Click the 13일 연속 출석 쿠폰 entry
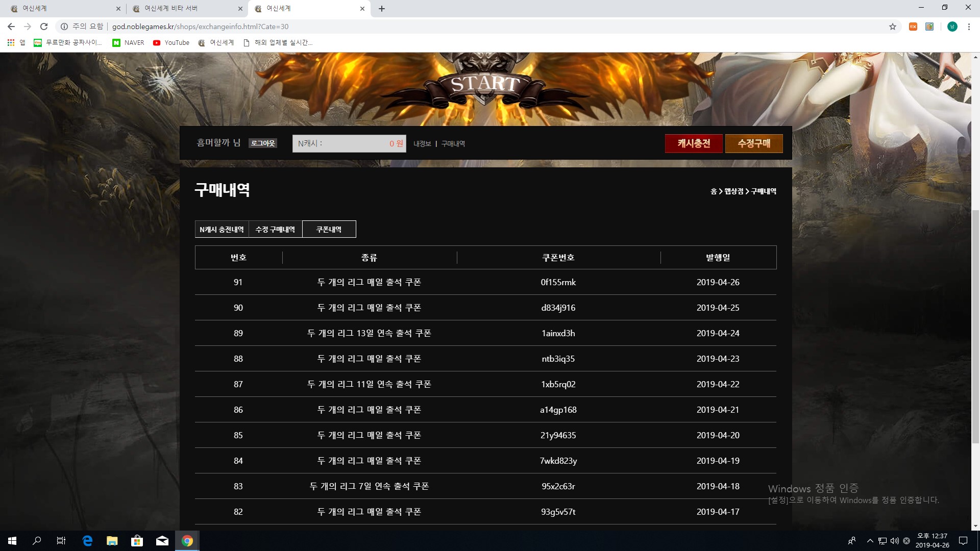This screenshot has height=551, width=980. pos(369,333)
